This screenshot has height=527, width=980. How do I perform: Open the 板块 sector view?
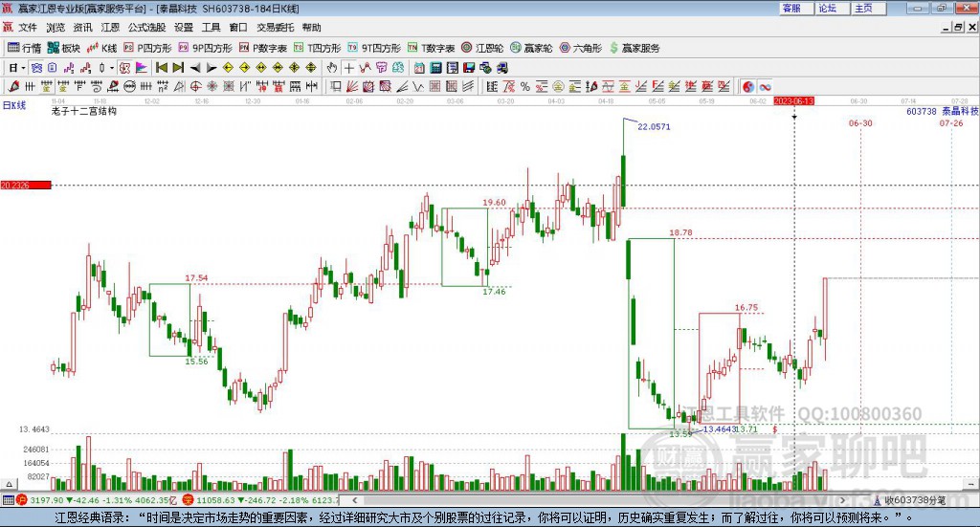point(64,48)
